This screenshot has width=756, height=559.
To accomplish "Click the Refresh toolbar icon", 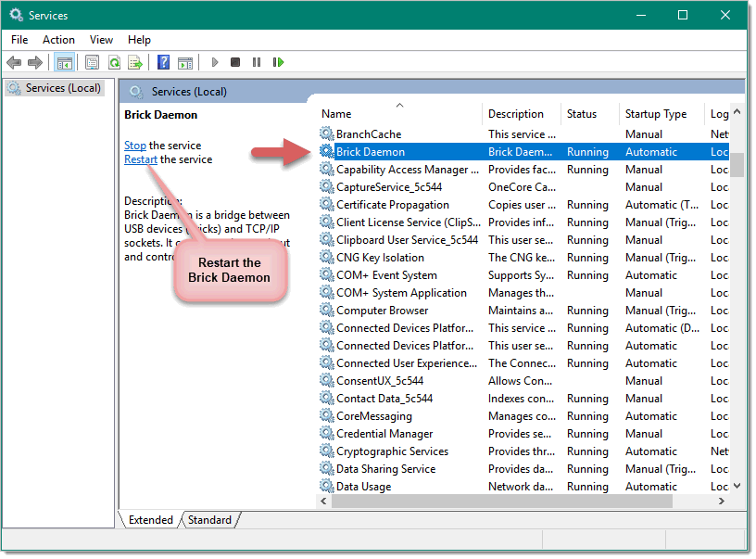I will pyautogui.click(x=114, y=62).
